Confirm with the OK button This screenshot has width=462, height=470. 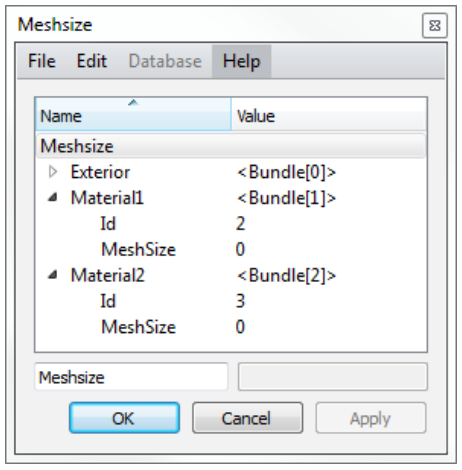pos(124,418)
